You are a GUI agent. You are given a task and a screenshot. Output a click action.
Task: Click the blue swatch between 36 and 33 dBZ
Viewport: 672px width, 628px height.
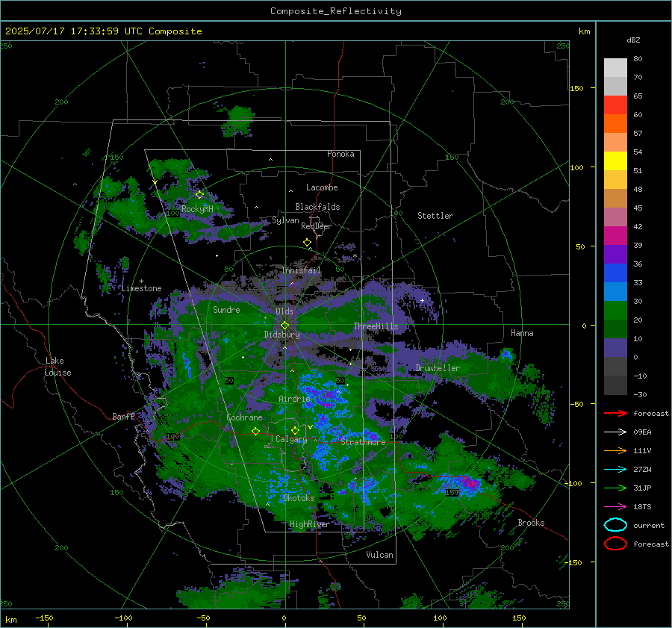tap(615, 273)
